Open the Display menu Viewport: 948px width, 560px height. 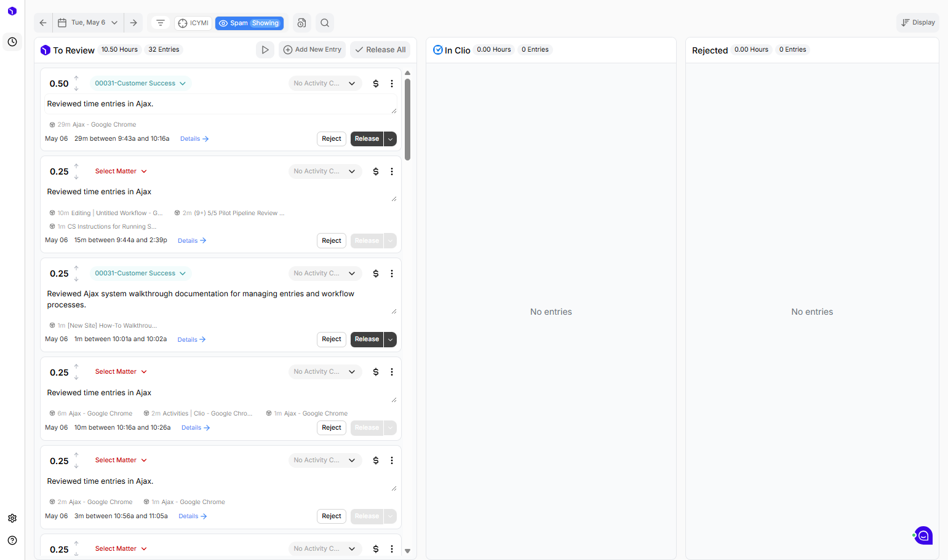tap(918, 23)
